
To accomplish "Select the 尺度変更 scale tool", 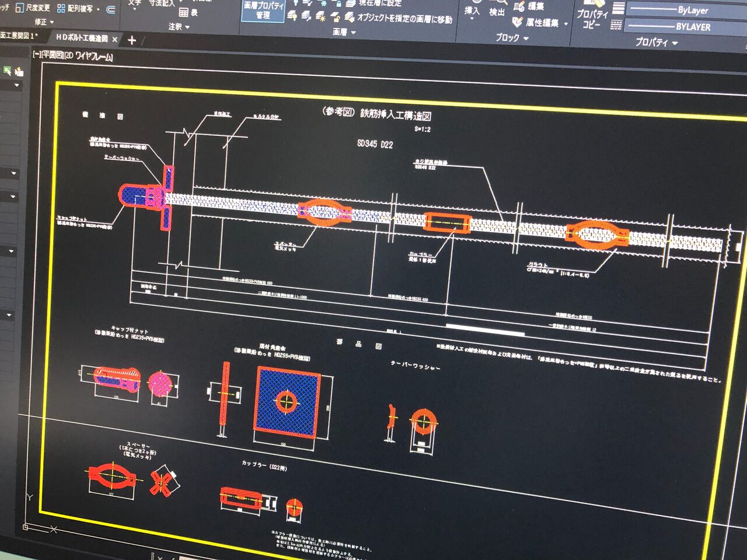I will pyautogui.click(x=33, y=8).
